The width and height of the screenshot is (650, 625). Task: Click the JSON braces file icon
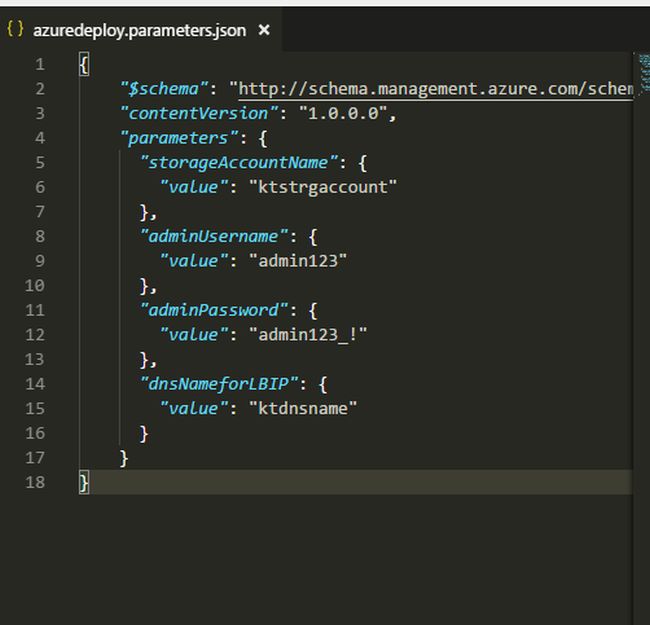pyautogui.click(x=15, y=29)
